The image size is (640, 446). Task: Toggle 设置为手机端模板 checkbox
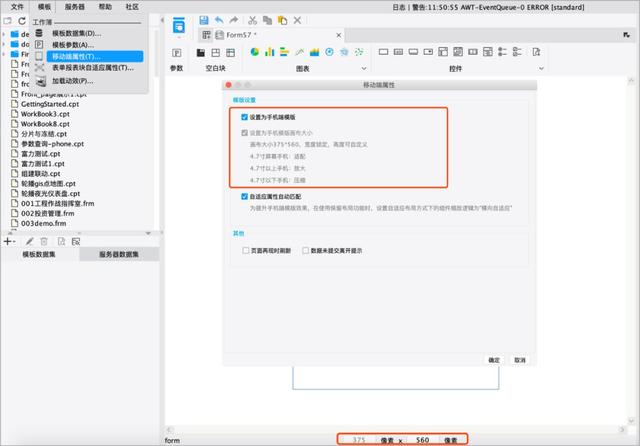[x=244, y=117]
